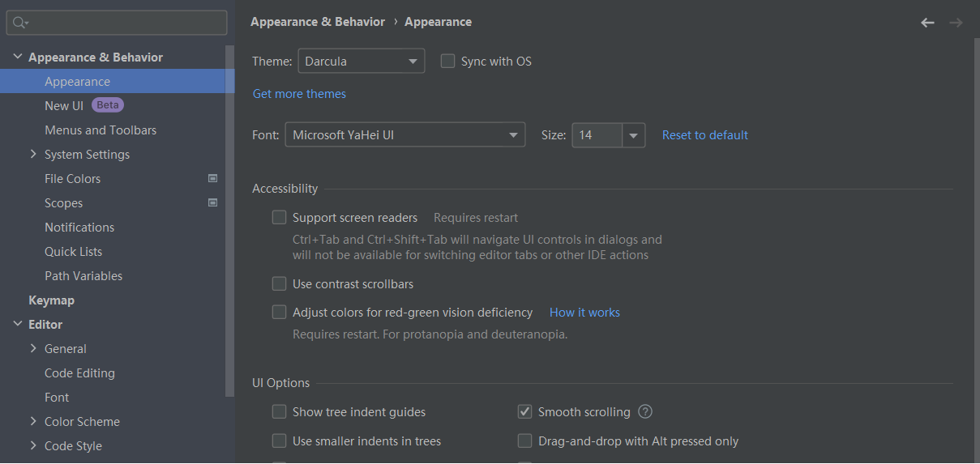Enable Support screen readers

pos(280,217)
